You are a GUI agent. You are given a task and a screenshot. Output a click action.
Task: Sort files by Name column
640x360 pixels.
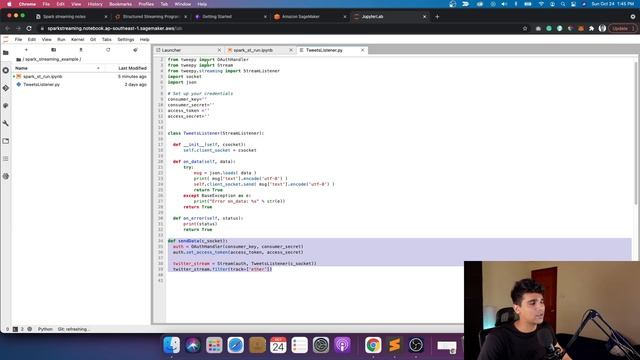pyautogui.click(x=57, y=68)
